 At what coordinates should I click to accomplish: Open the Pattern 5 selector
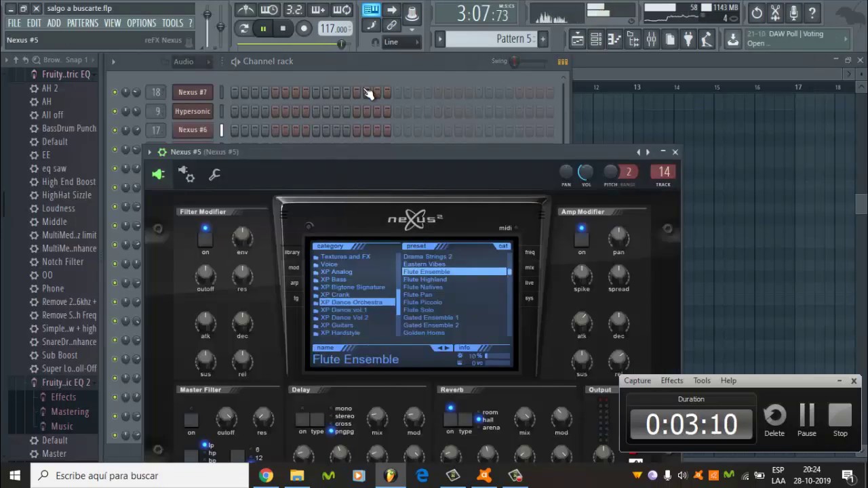[492, 39]
